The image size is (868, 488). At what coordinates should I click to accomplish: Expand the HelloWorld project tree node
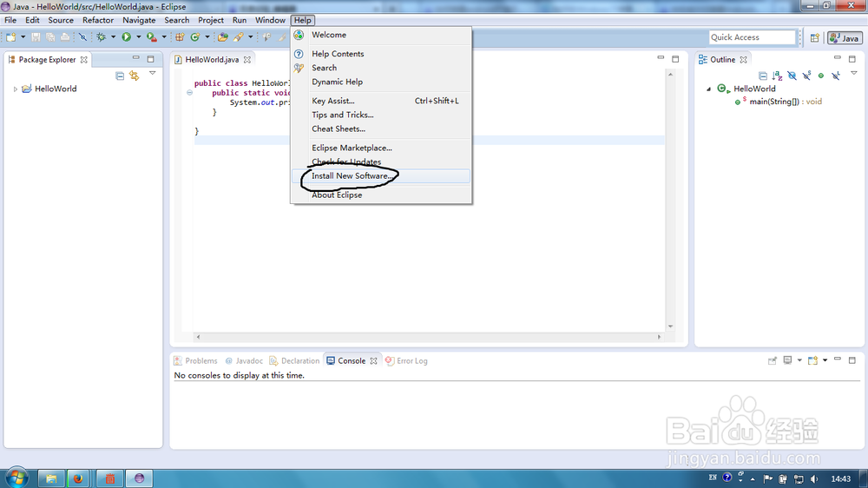(x=15, y=89)
